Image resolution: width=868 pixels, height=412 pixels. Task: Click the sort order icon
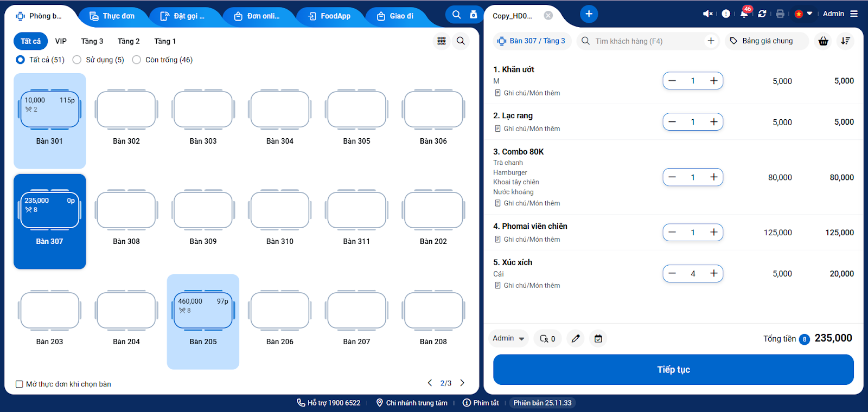pyautogui.click(x=845, y=41)
